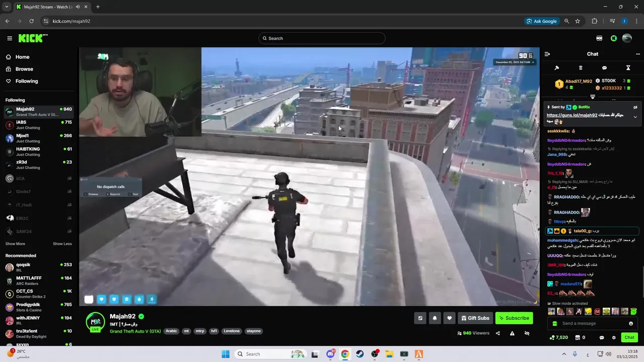
Task: Click the gift icon in message box
Action: click(x=554, y=323)
